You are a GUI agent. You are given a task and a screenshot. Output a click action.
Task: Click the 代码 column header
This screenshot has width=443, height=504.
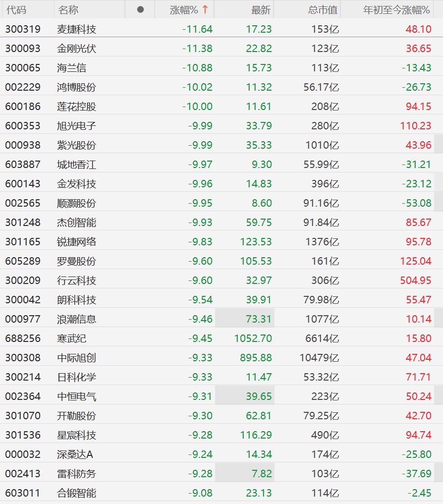pos(16,10)
